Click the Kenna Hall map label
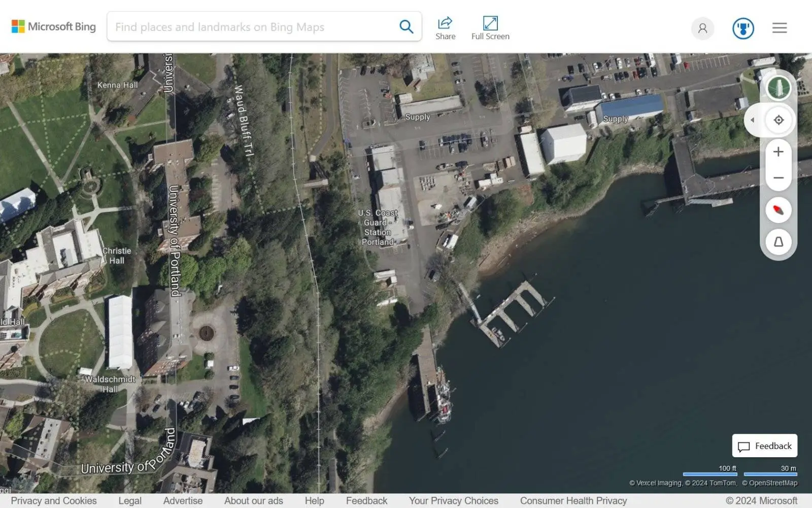The height and width of the screenshot is (508, 812). coord(117,85)
